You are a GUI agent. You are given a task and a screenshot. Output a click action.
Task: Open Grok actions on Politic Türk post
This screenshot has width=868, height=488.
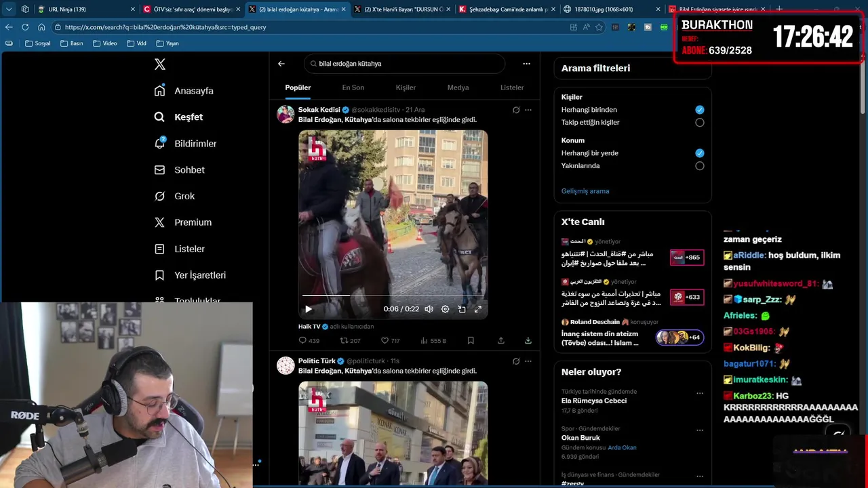pos(516,361)
